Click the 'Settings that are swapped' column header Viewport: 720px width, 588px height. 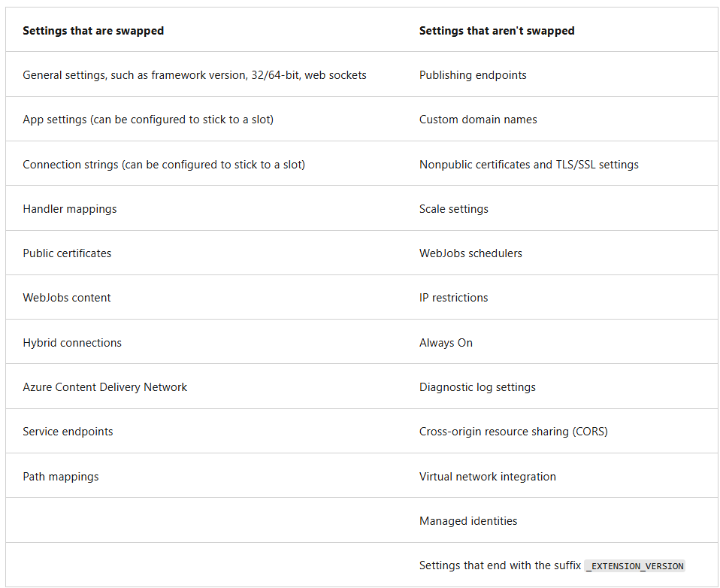point(93,31)
